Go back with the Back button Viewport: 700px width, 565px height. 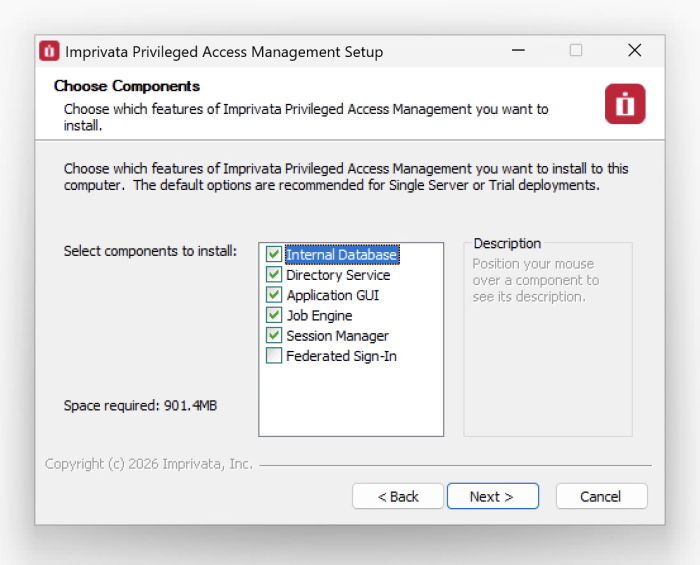(x=398, y=496)
